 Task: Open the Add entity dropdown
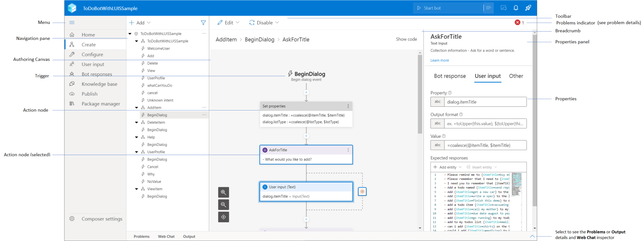[x=447, y=167]
